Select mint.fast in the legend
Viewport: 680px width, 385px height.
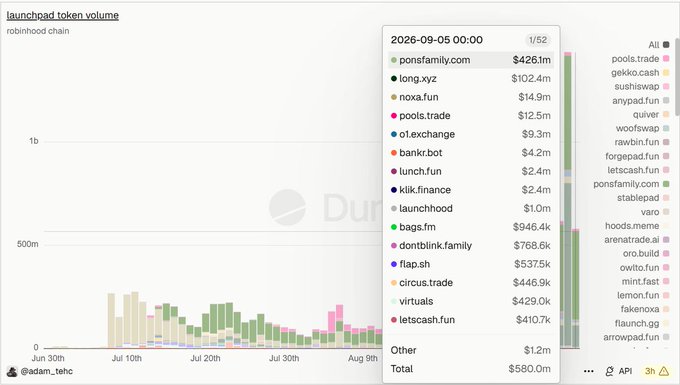(646, 281)
